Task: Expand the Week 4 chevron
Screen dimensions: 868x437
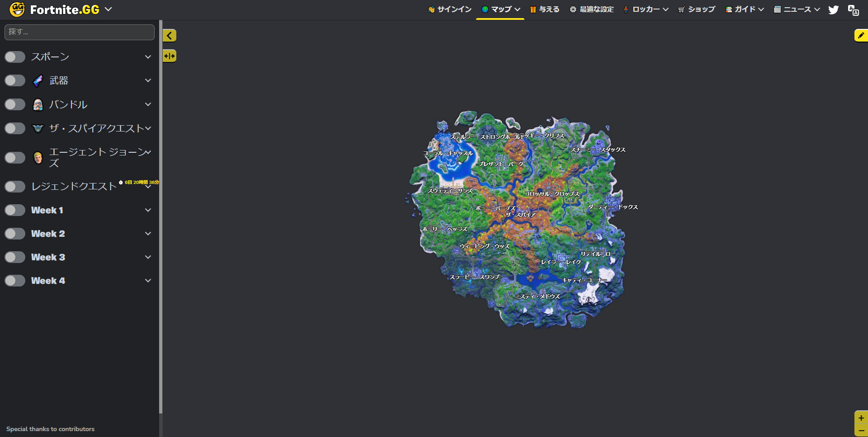Action: point(148,281)
